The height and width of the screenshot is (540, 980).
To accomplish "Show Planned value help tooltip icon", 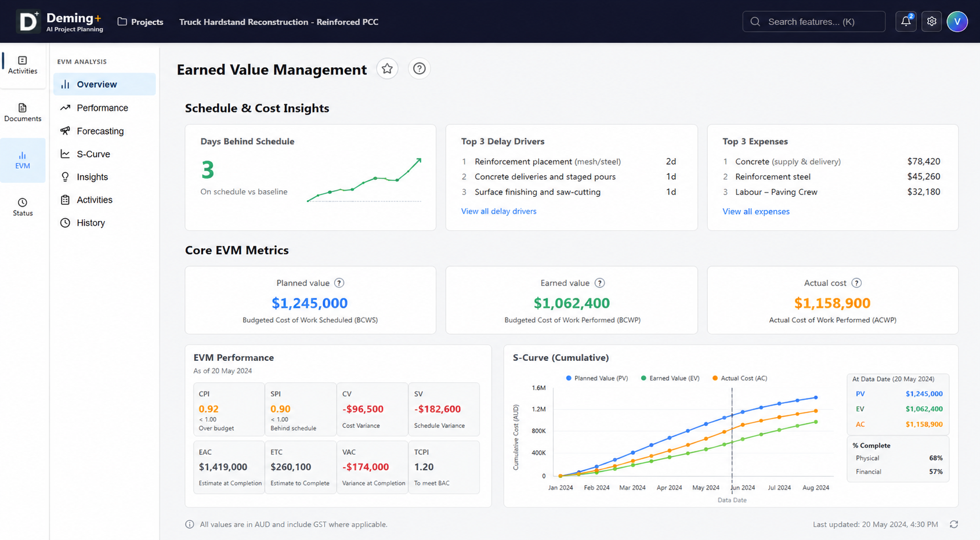I will coord(339,283).
